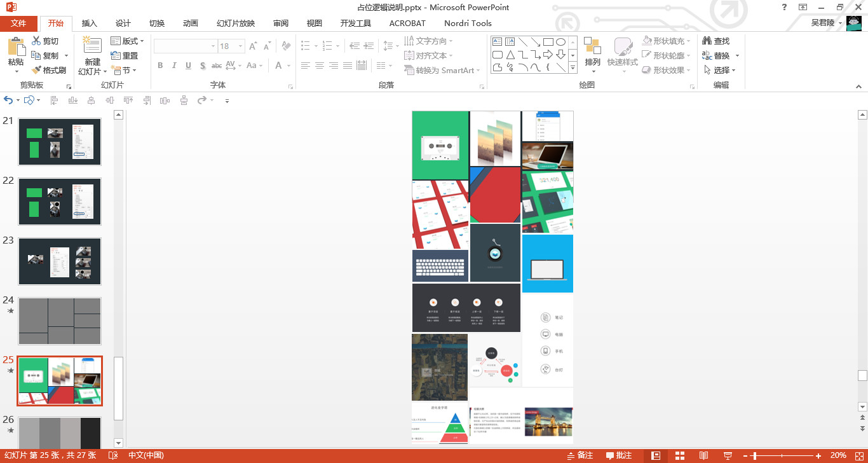The image size is (868, 463).
Task: Click the File (文件) button
Action: (18, 24)
